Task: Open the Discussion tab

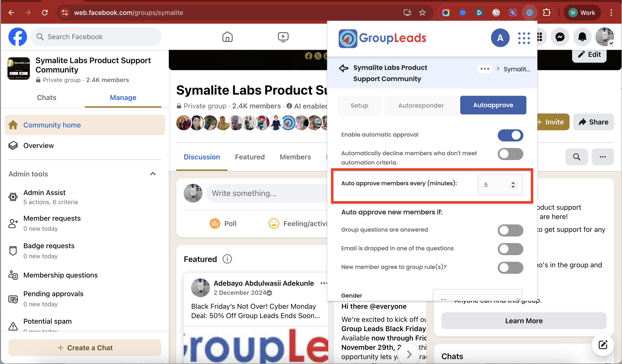Action: click(202, 157)
